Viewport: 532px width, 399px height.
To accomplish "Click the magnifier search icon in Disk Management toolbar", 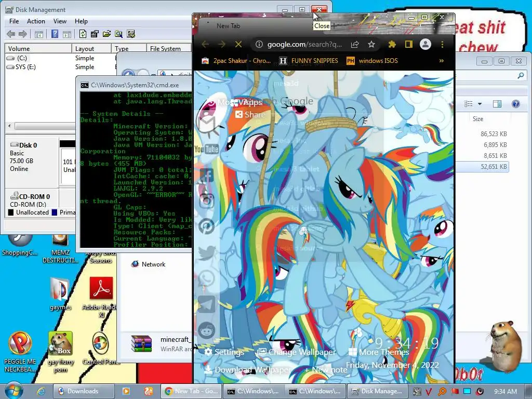I will 118,34.
